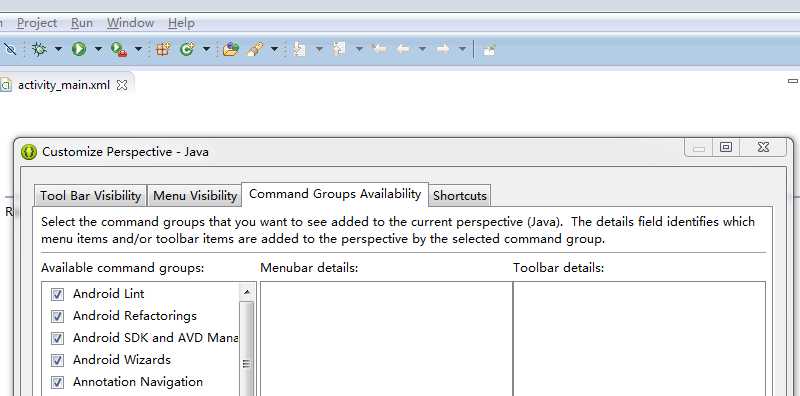Click the Debug bug icon in toolbar
This screenshot has width=800, height=396.
pyautogui.click(x=39, y=49)
